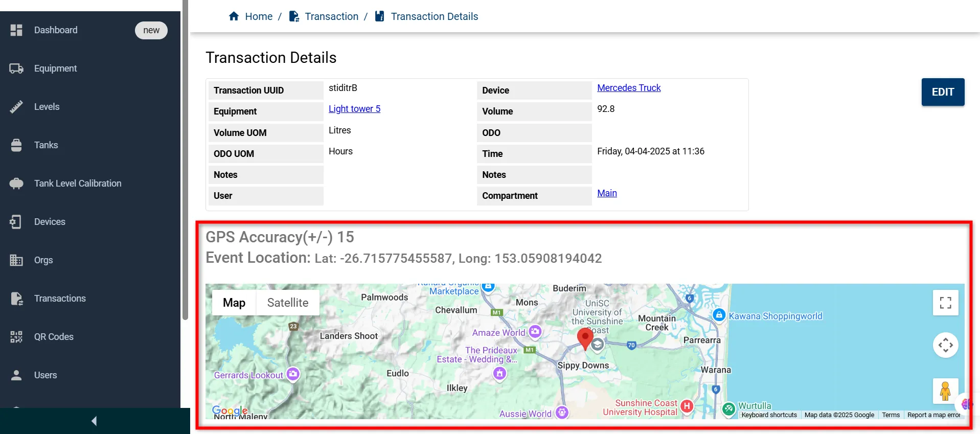Viewport: 980px width, 434px height.
Task: Click the sidebar vertical scrollbar
Action: coord(185,160)
